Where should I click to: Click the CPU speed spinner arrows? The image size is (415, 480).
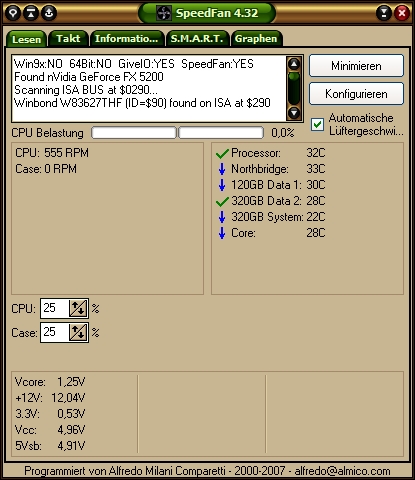78,308
